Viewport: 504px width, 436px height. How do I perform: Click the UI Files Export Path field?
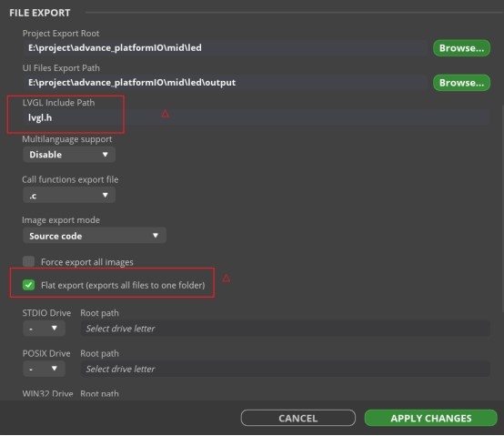coord(226,83)
